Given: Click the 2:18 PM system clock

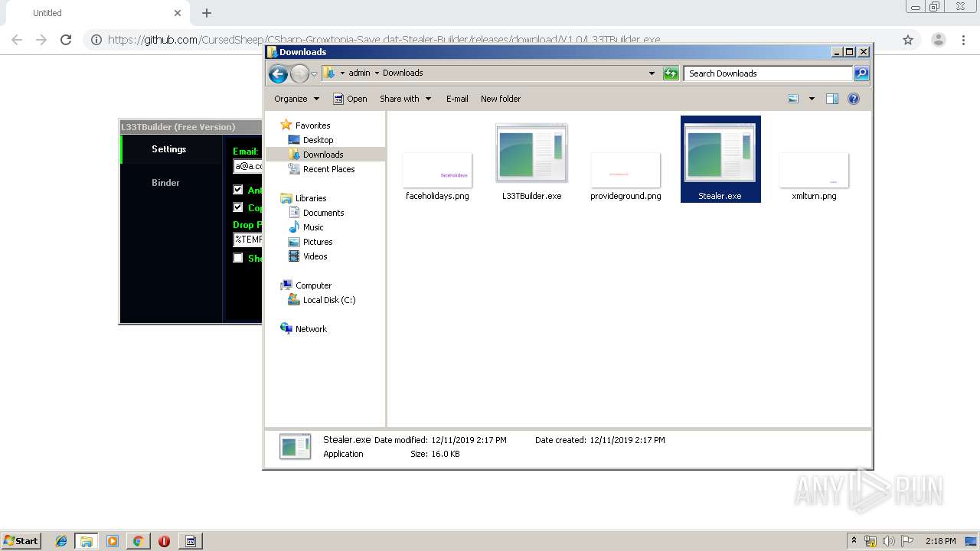Looking at the screenshot, I should pos(941,541).
